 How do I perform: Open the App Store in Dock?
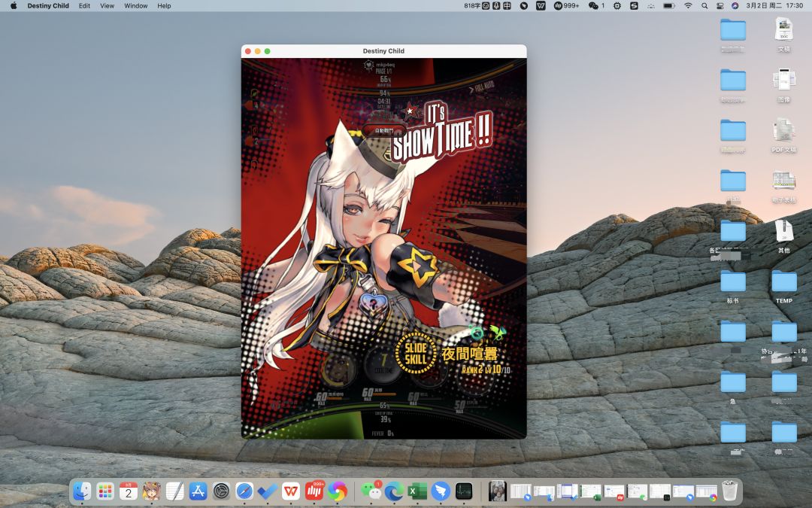click(198, 491)
